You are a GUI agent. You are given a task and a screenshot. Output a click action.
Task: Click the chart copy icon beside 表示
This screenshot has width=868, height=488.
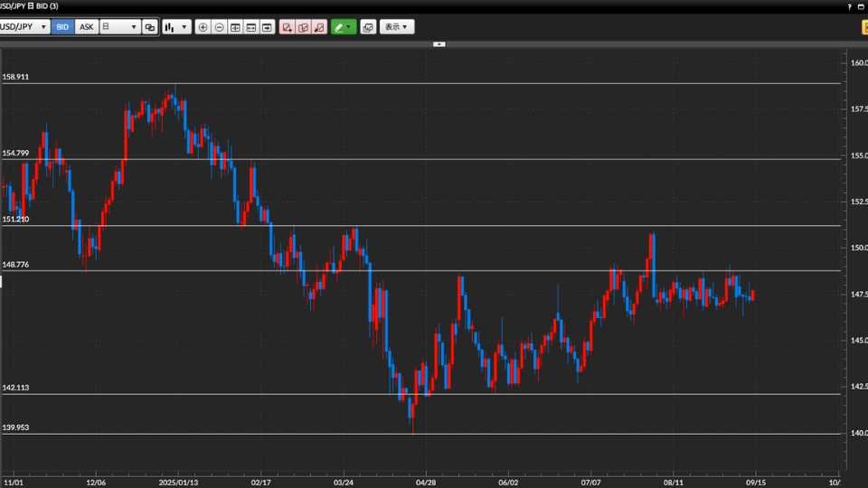pyautogui.click(x=368, y=27)
